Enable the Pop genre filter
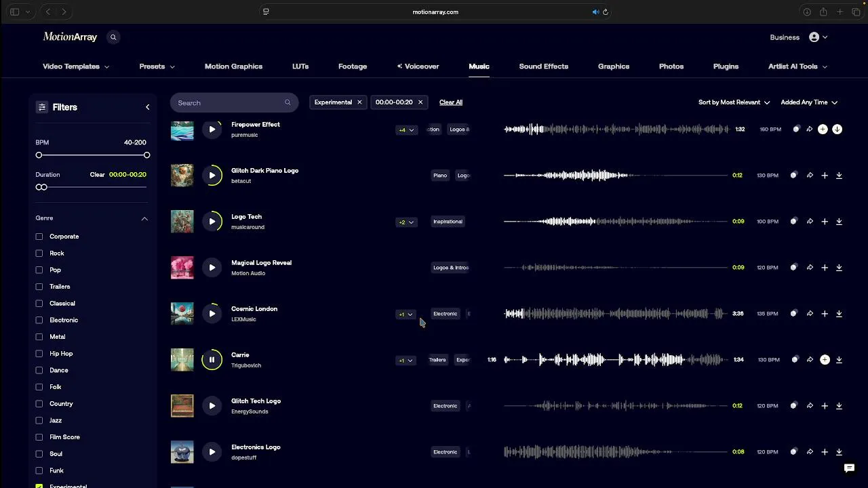868x488 pixels. point(39,270)
